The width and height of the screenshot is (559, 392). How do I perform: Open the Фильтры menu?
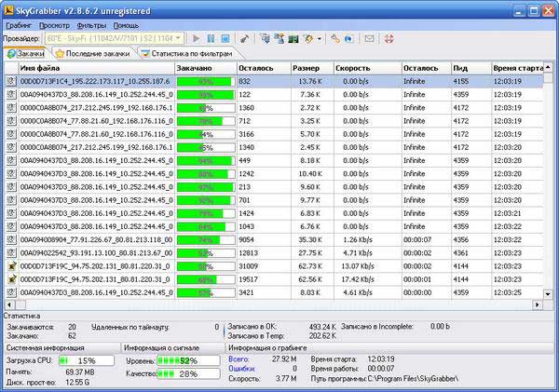(x=91, y=26)
